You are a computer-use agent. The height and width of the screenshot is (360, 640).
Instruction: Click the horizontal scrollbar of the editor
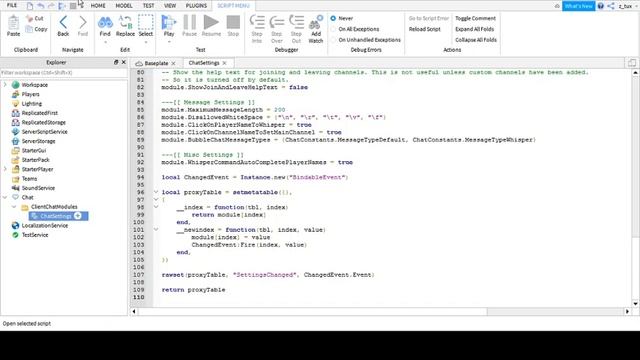pyautogui.click(x=313, y=311)
